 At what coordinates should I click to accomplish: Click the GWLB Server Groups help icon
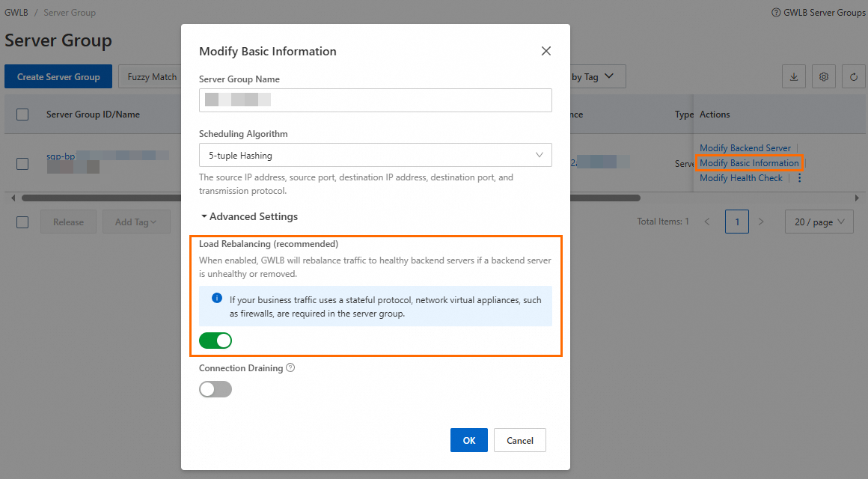coord(776,13)
